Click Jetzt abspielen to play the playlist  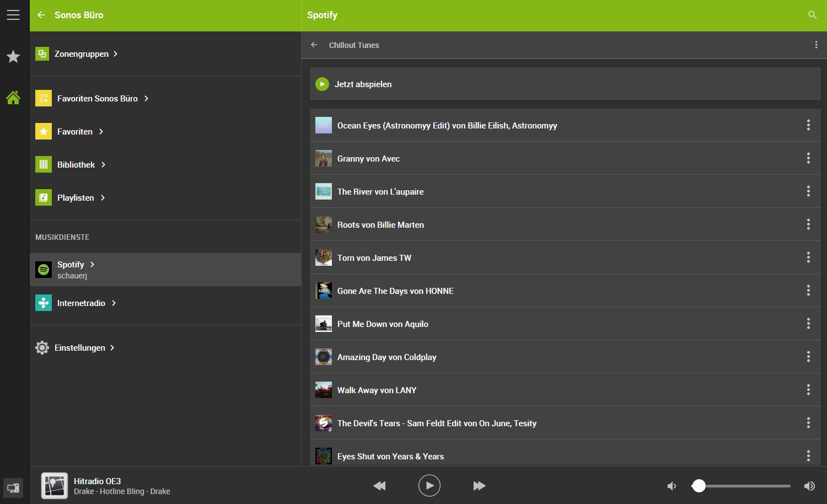pyautogui.click(x=363, y=84)
